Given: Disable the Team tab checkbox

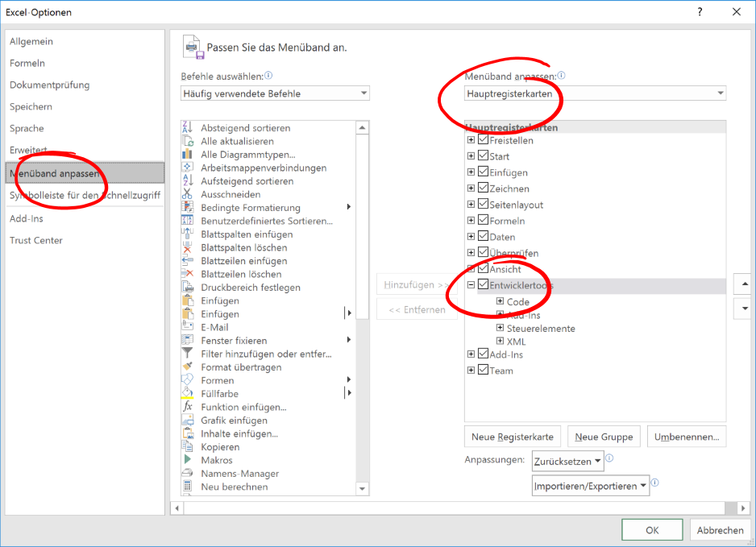Looking at the screenshot, I should 483,371.
